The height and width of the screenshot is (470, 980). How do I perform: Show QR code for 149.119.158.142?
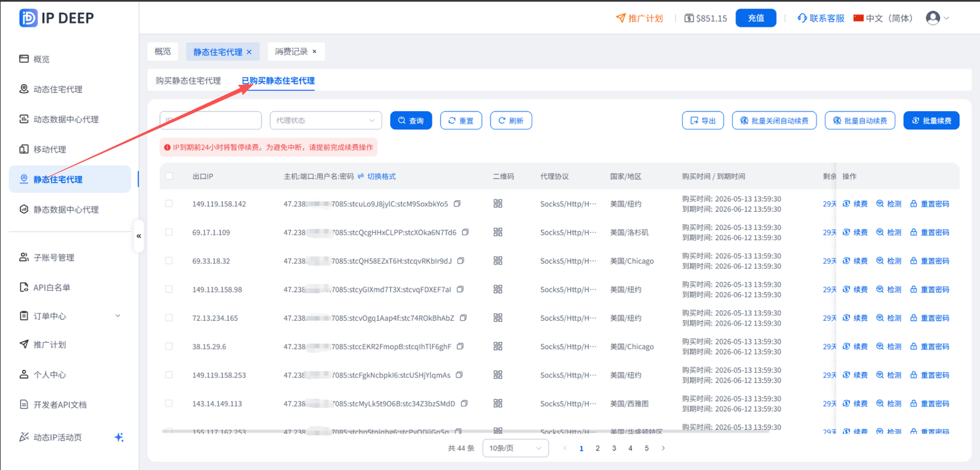point(498,204)
